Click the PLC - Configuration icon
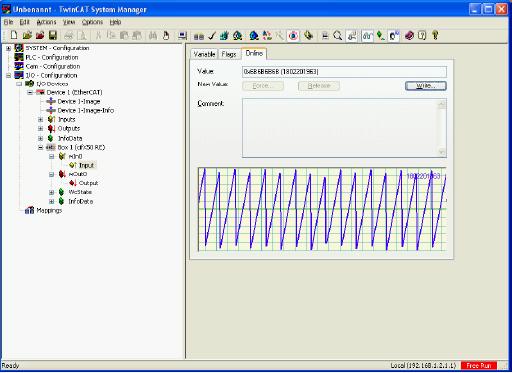 [19, 57]
